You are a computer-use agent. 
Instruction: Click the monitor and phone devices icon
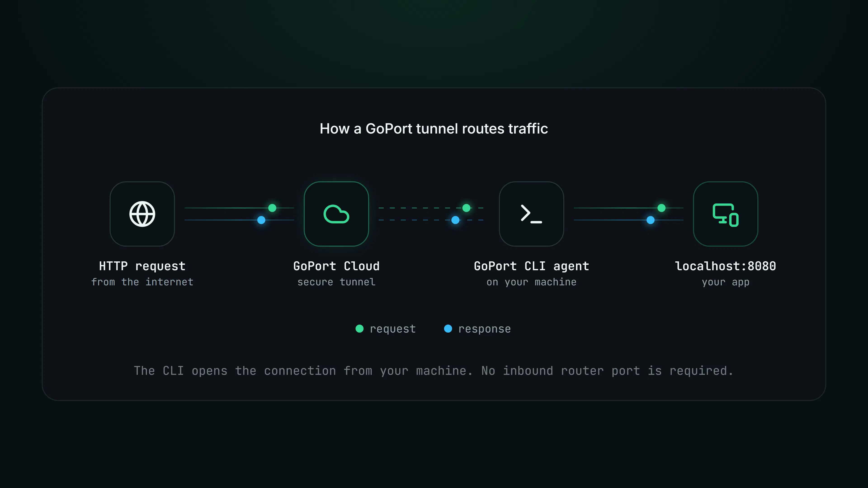point(725,215)
